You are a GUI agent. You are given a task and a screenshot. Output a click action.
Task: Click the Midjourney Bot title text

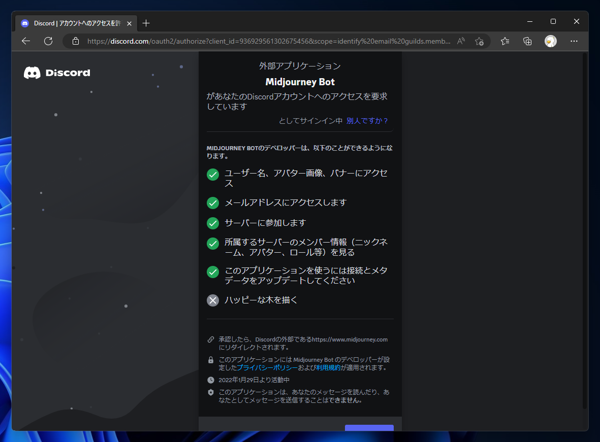(300, 82)
